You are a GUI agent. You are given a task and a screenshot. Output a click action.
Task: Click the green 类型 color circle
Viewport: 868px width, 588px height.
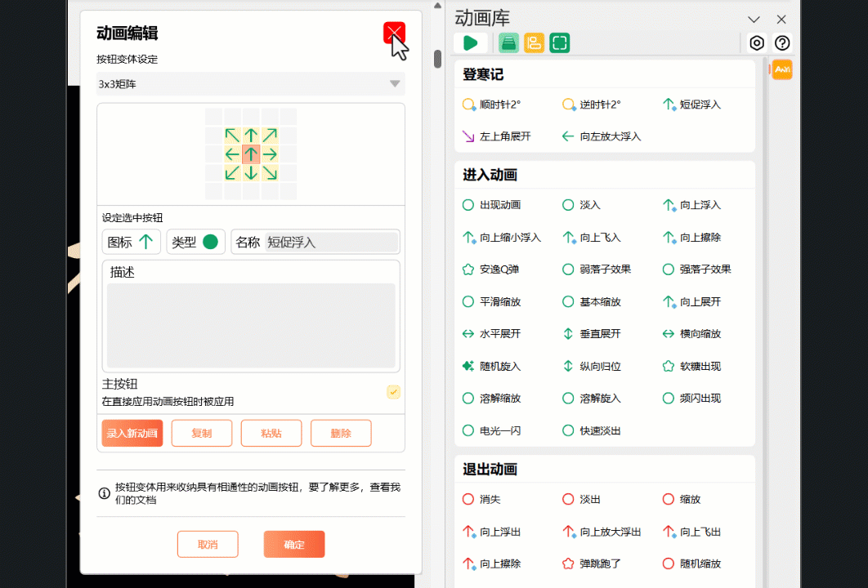pyautogui.click(x=211, y=242)
